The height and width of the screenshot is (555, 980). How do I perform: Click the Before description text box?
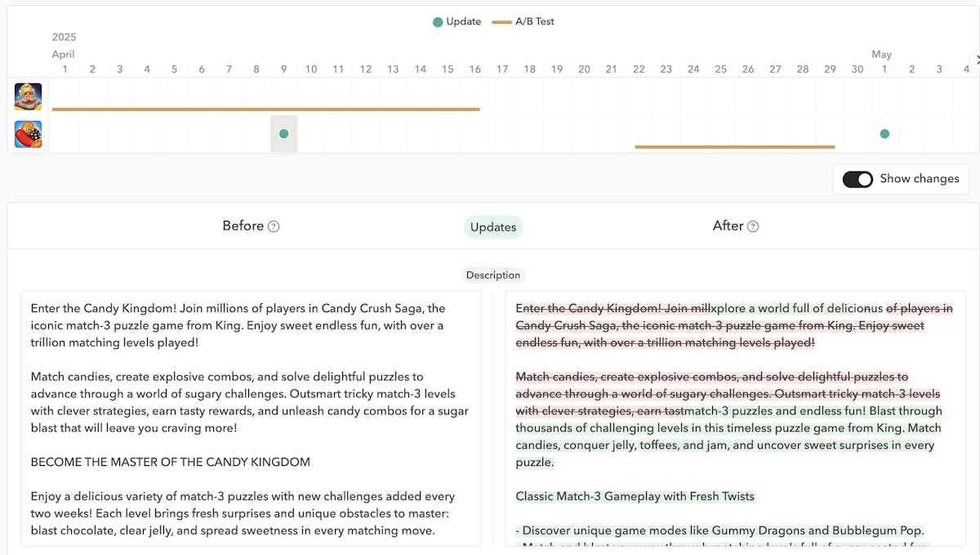(x=250, y=417)
